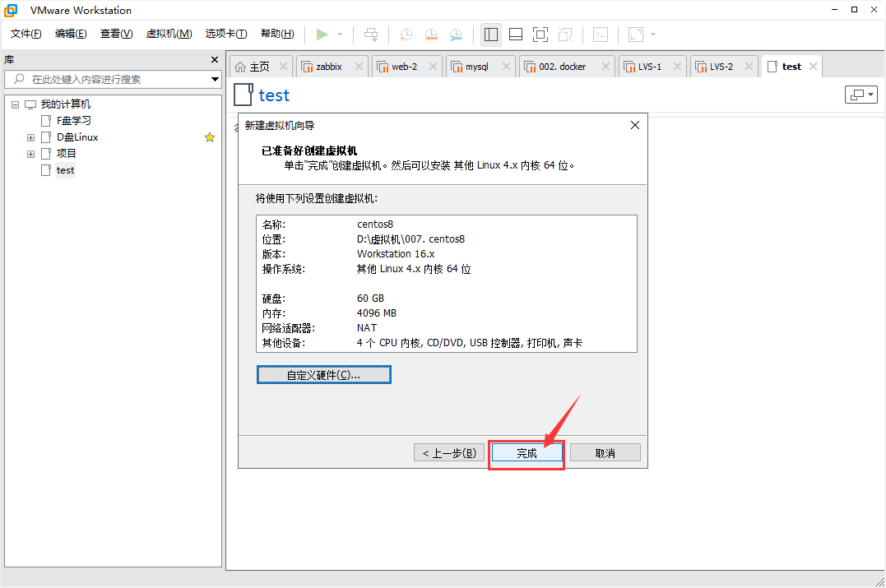The height and width of the screenshot is (588, 886).
Task: Open the stretch display dropdown arrow
Action: coord(653,35)
